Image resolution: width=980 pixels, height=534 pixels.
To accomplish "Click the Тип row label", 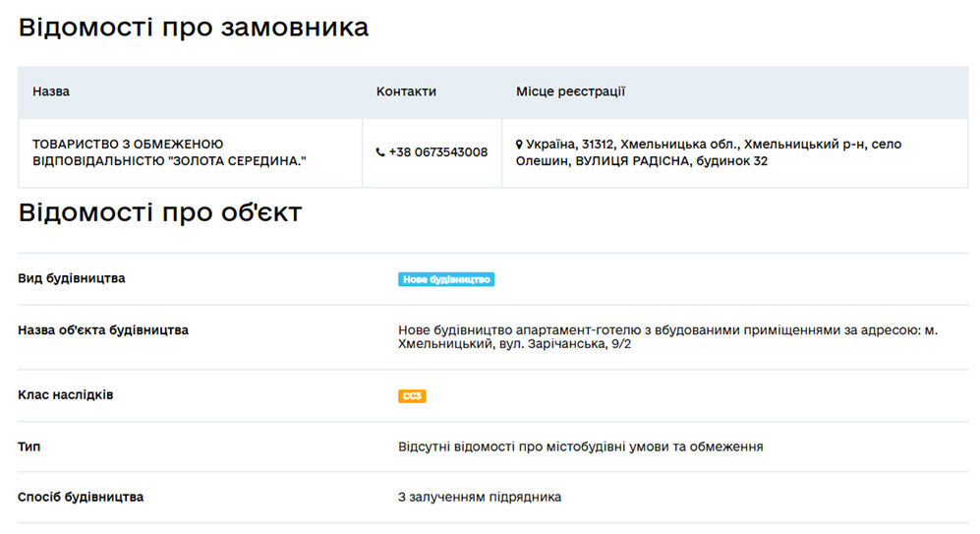I will tap(29, 447).
